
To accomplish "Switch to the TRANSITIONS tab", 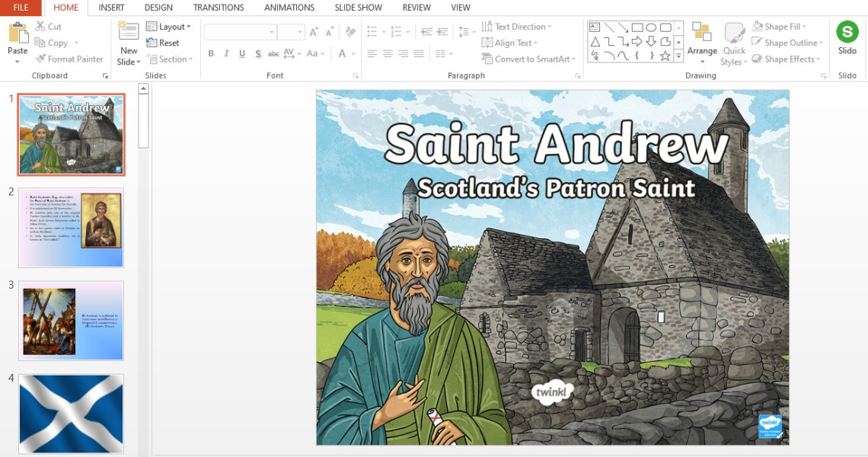I will (x=219, y=7).
